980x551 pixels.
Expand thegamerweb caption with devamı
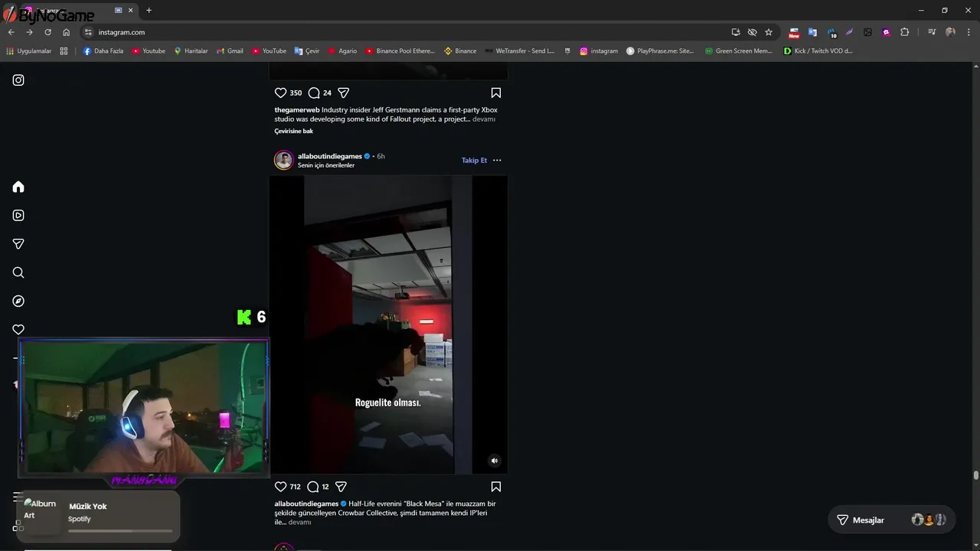[484, 119]
